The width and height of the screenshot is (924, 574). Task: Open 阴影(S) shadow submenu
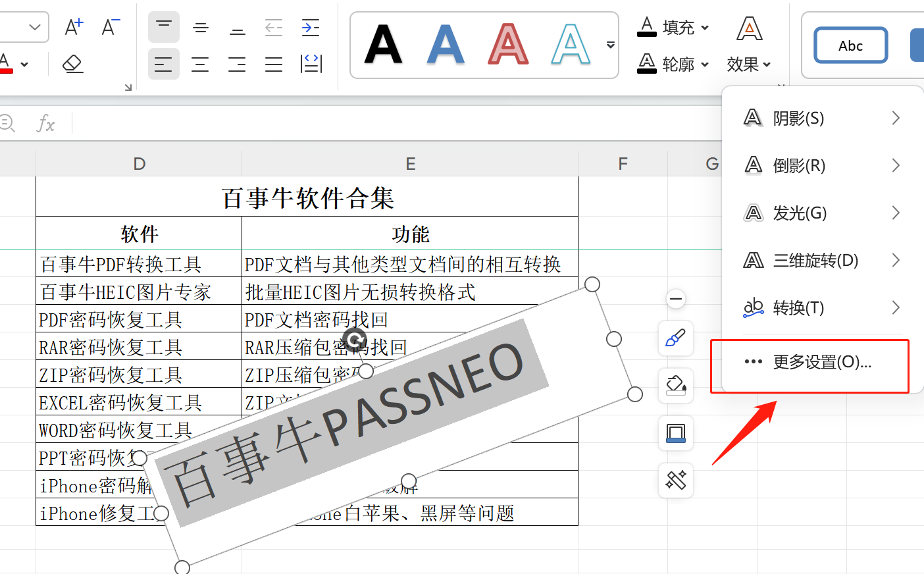(821, 118)
